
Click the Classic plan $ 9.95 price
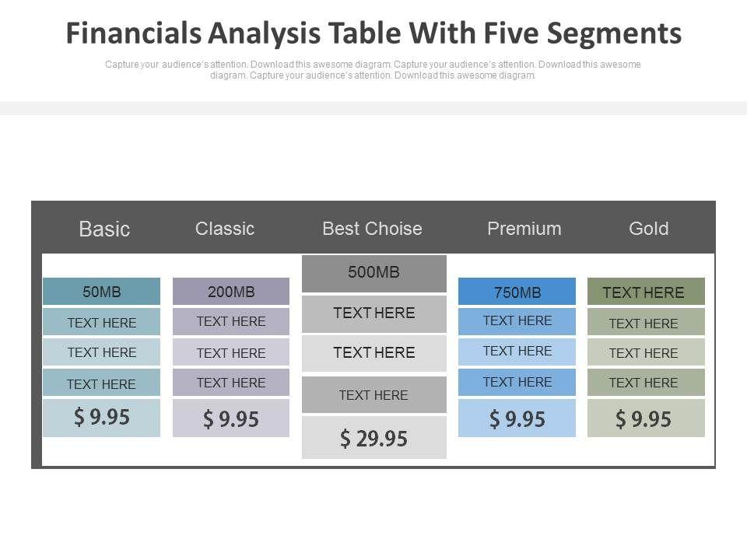tap(231, 418)
